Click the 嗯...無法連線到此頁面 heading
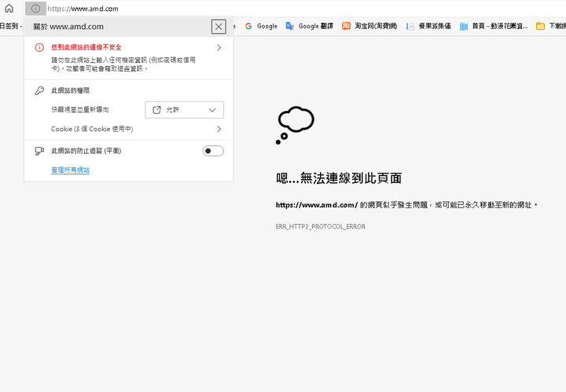Screen dimensions: 566x392 pos(339,178)
